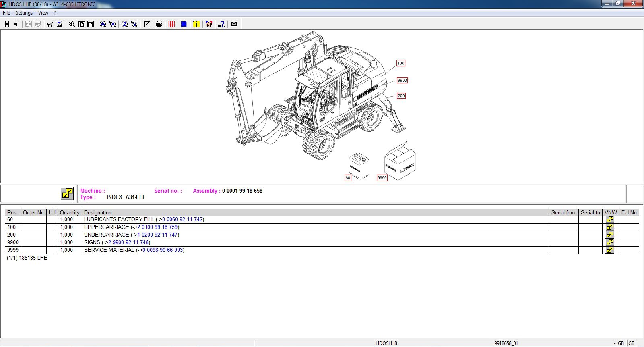The height and width of the screenshot is (347, 644).
Task: Open VNW icon for UPPERCARRIAGE row
Action: coord(610,227)
